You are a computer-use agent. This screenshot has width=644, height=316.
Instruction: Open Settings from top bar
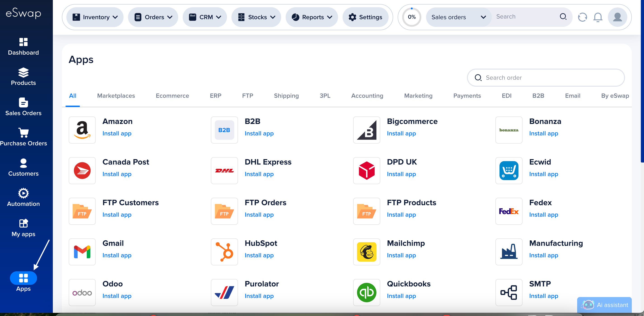click(x=365, y=17)
